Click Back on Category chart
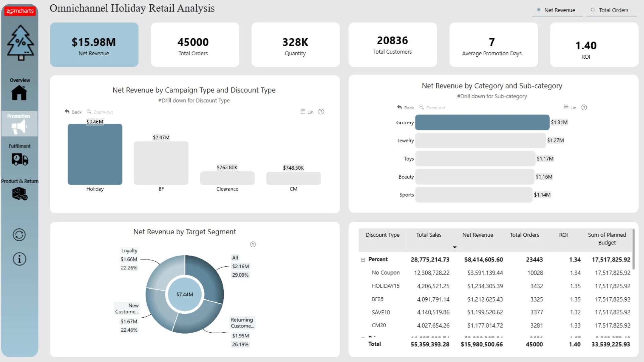The width and height of the screenshot is (644, 362). [x=406, y=108]
